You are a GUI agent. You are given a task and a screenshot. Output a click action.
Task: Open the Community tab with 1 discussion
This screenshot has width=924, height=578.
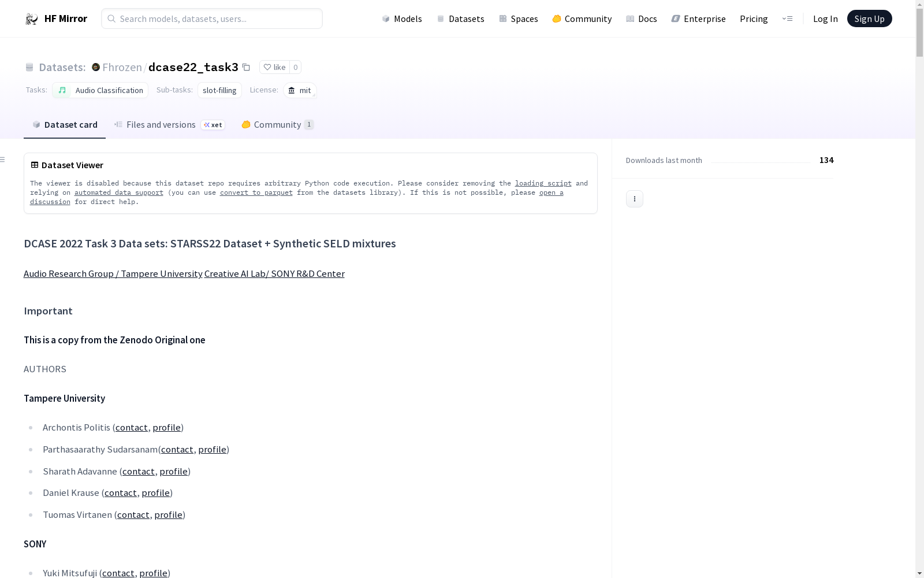tap(278, 125)
